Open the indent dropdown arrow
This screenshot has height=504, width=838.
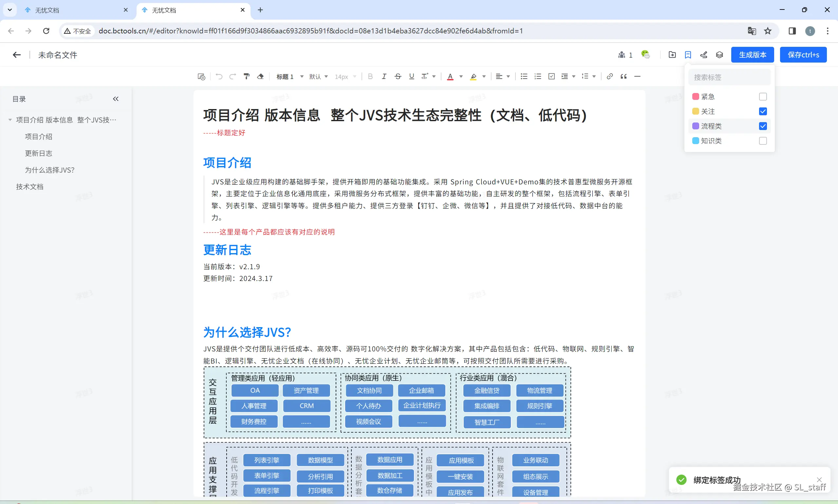574,77
